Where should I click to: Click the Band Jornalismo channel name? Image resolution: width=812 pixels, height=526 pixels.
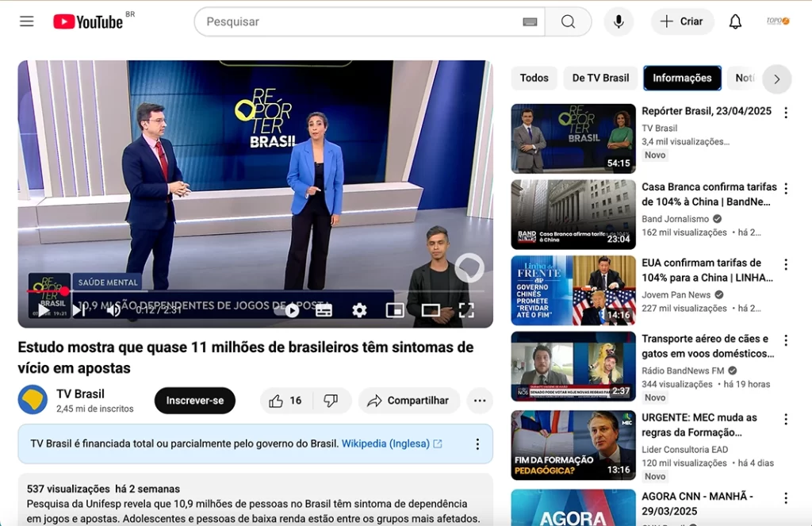(x=676, y=219)
